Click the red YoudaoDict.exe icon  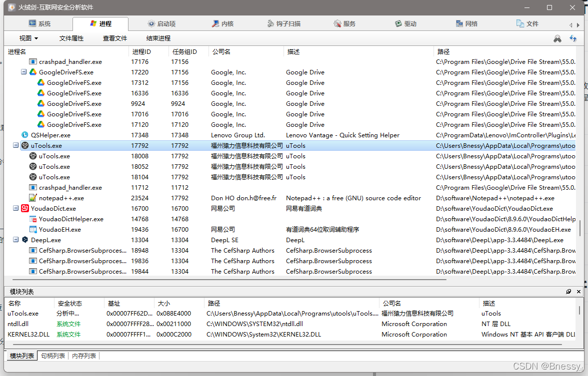tap(25, 208)
